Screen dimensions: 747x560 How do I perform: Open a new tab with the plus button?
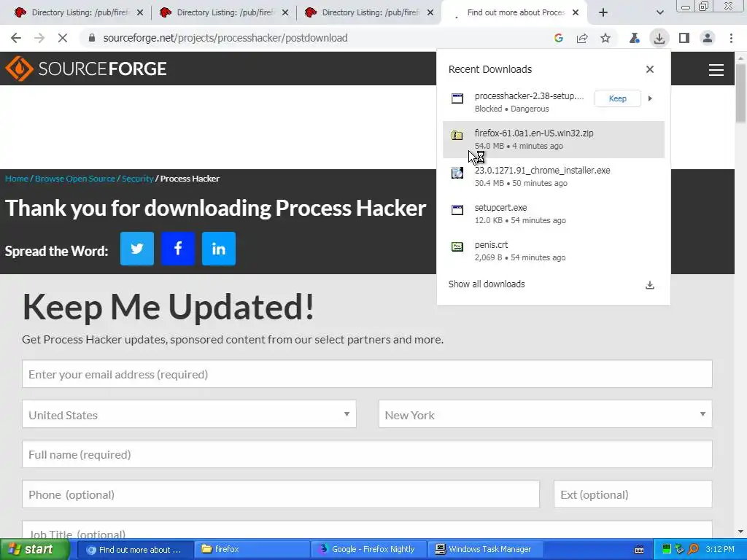(603, 13)
